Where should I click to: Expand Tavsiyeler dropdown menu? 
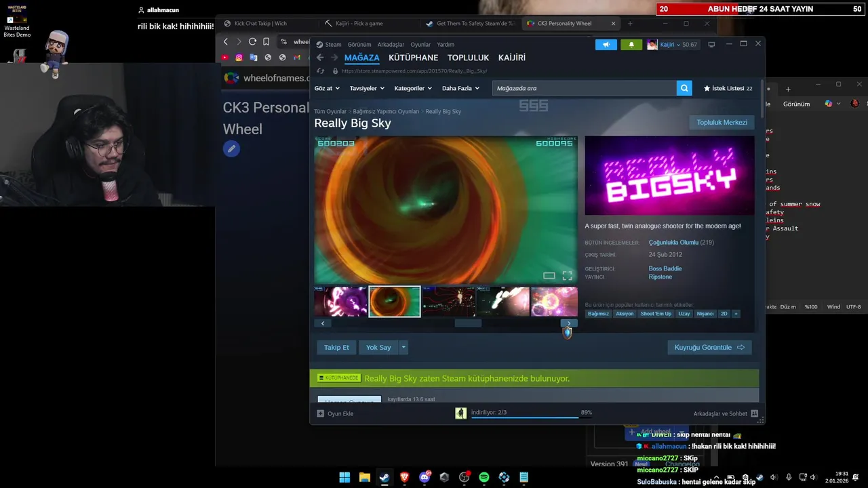tap(367, 88)
